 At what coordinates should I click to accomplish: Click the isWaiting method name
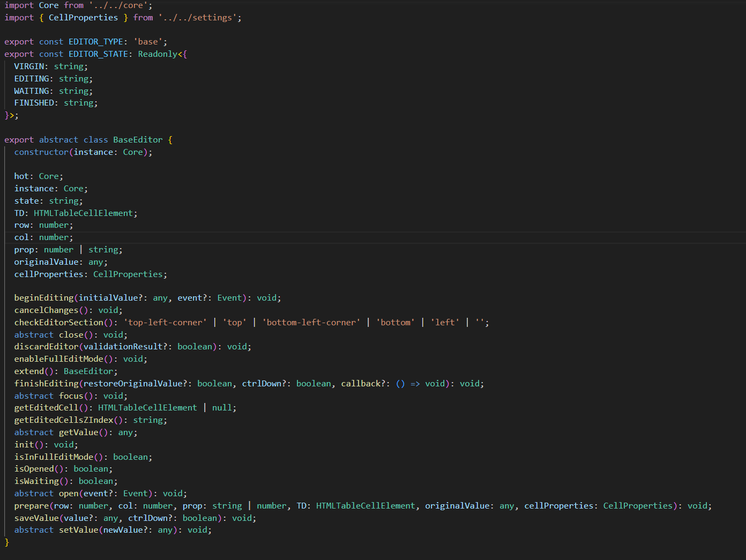click(36, 481)
